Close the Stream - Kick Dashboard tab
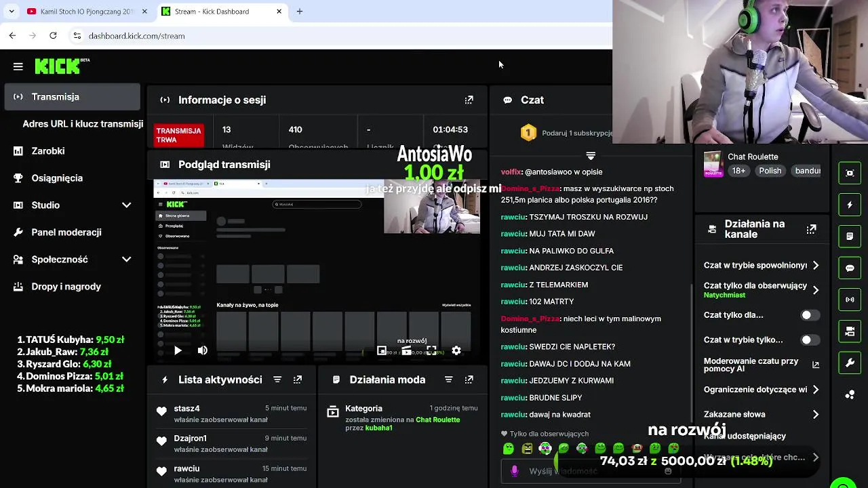The image size is (868, 488). tap(279, 12)
